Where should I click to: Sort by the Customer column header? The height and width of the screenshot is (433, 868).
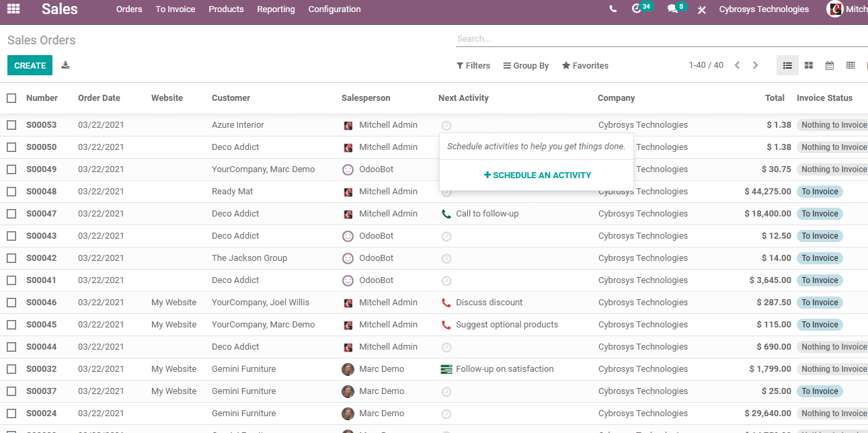click(x=231, y=98)
